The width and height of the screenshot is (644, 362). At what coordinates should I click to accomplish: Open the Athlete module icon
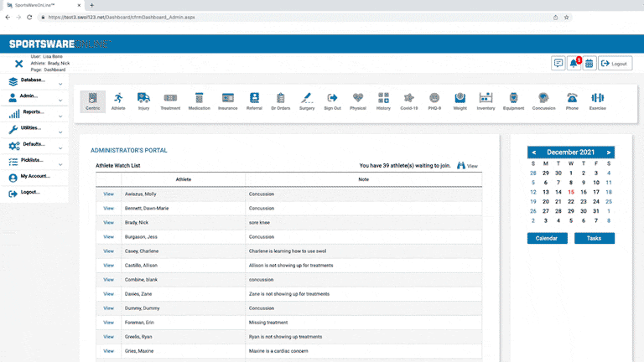[118, 101]
